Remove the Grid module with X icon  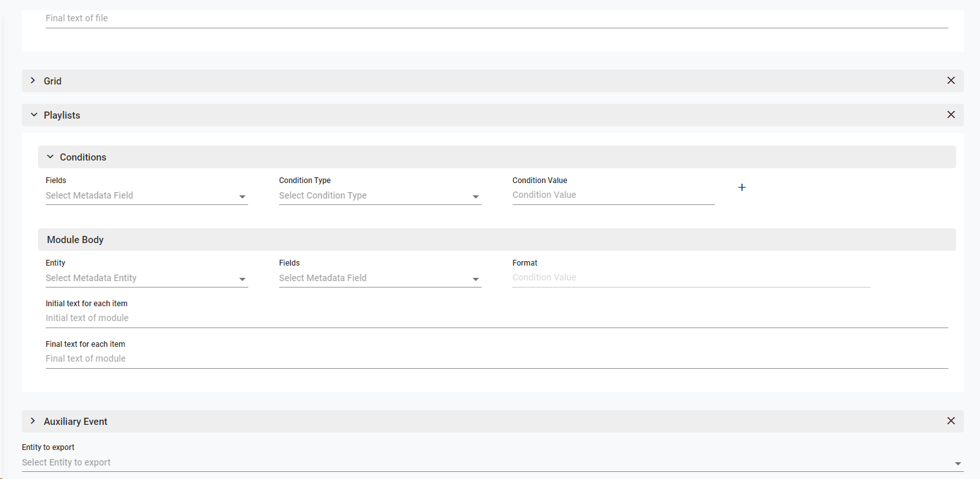(950, 81)
